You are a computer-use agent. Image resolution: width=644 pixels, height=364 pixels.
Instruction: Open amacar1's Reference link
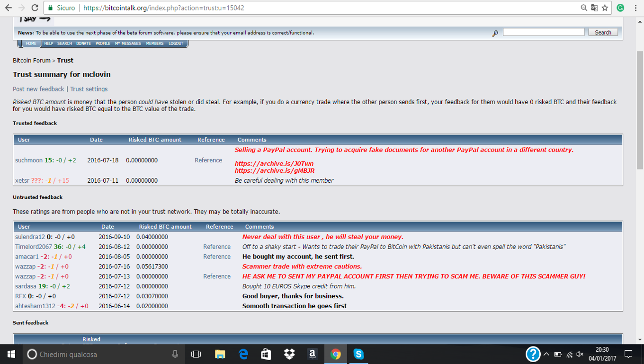point(217,257)
